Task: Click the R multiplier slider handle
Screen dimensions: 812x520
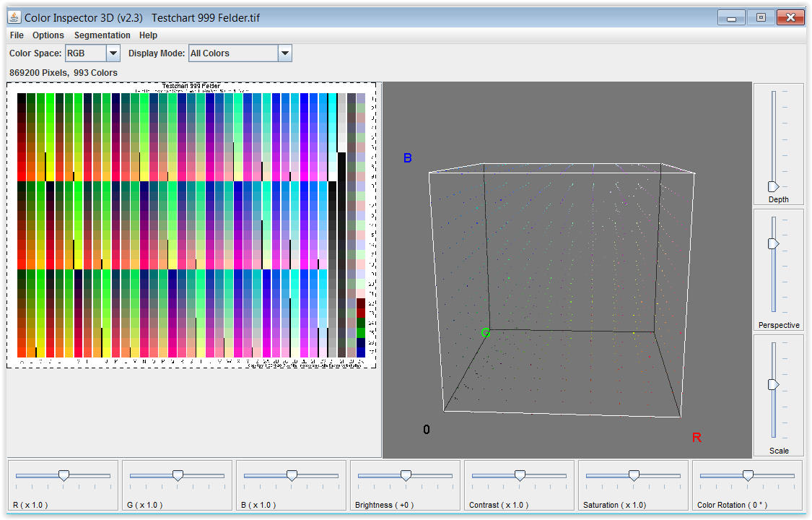Action: [64, 475]
